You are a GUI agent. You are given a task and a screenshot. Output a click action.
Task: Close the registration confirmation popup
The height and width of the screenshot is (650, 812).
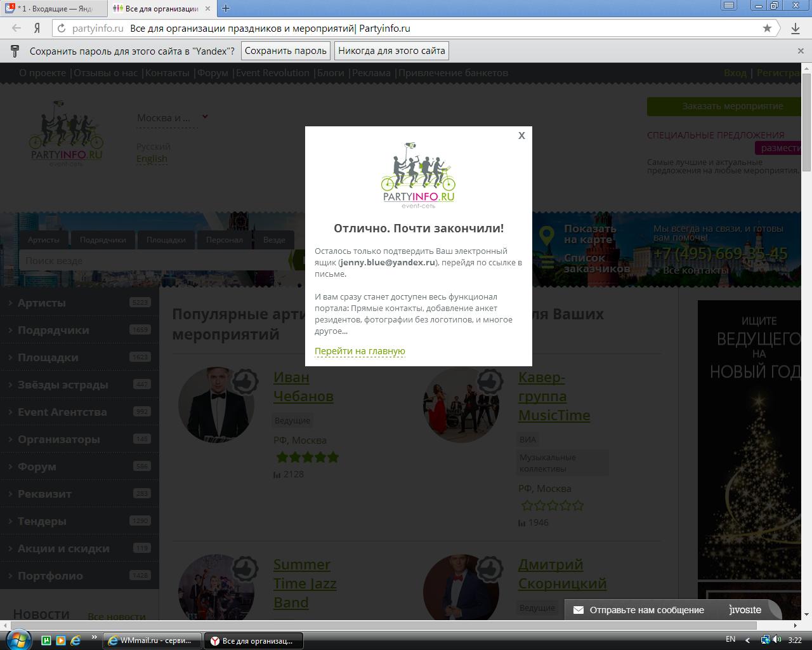pyautogui.click(x=521, y=135)
